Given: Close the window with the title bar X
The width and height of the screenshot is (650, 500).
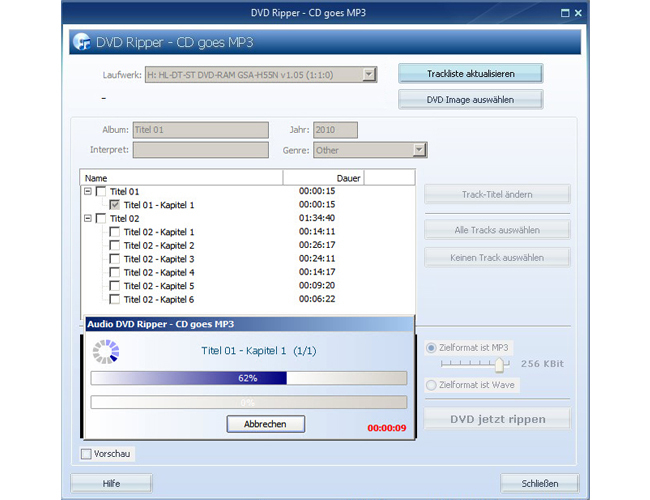Looking at the screenshot, I should (x=578, y=13).
